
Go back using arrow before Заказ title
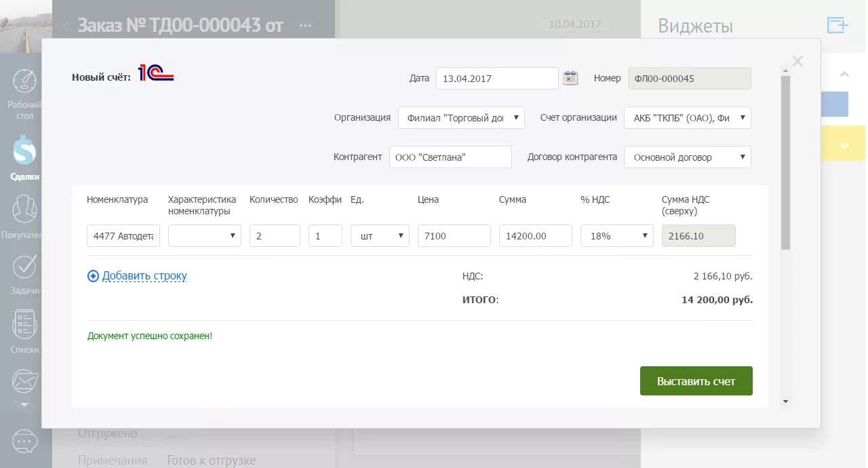[66, 26]
